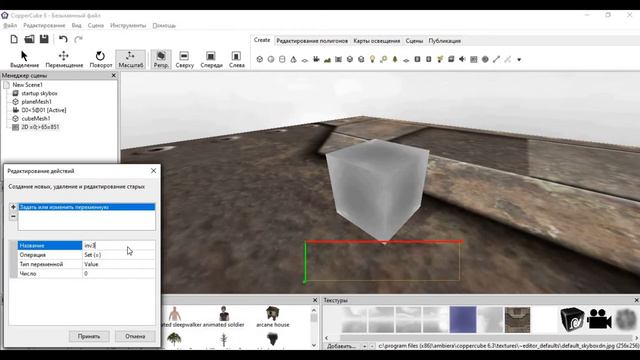Toggle the perspective view button

point(161,59)
